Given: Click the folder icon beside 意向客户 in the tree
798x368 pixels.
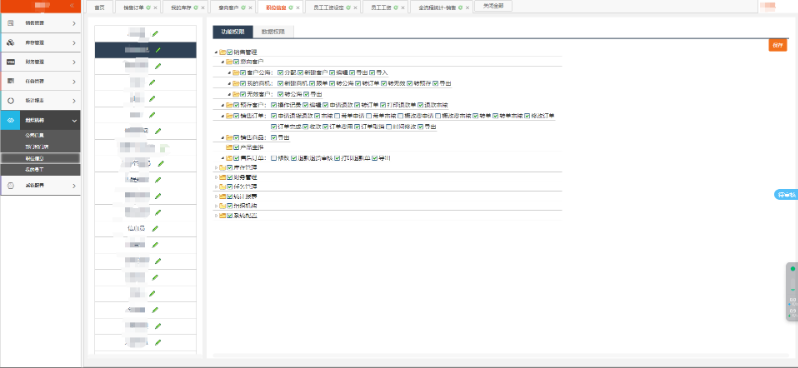Looking at the screenshot, I should tap(230, 62).
